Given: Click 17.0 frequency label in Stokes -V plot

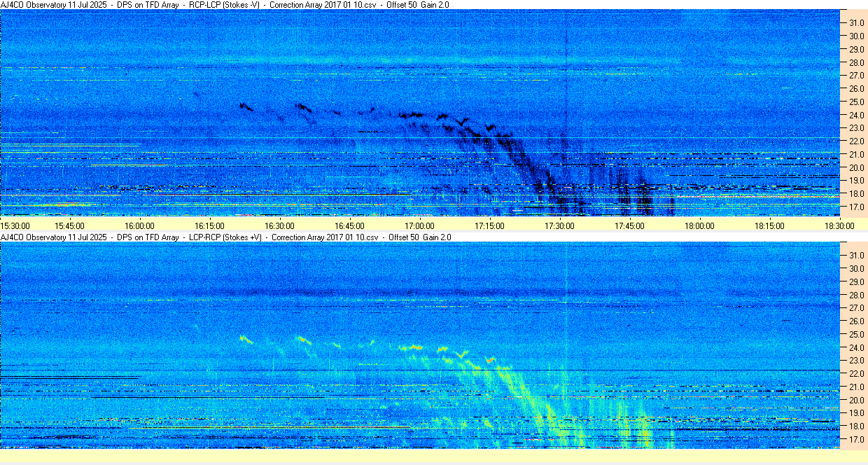Looking at the screenshot, I should [856, 207].
